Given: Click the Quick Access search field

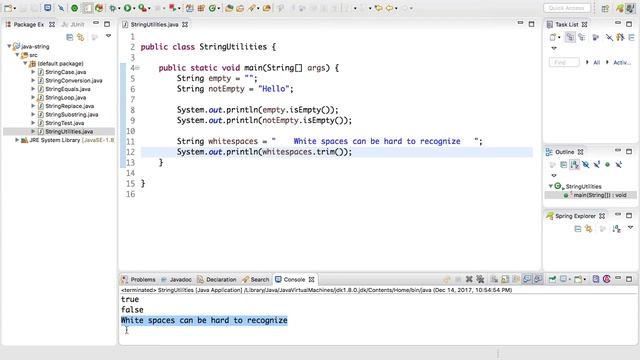Looking at the screenshot, I should pyautogui.click(x=567, y=8).
